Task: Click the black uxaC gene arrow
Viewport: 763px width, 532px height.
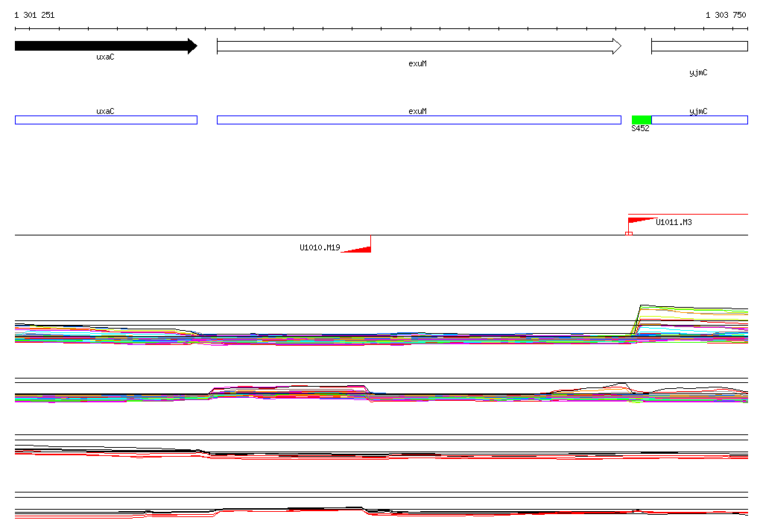Action: tap(106, 46)
